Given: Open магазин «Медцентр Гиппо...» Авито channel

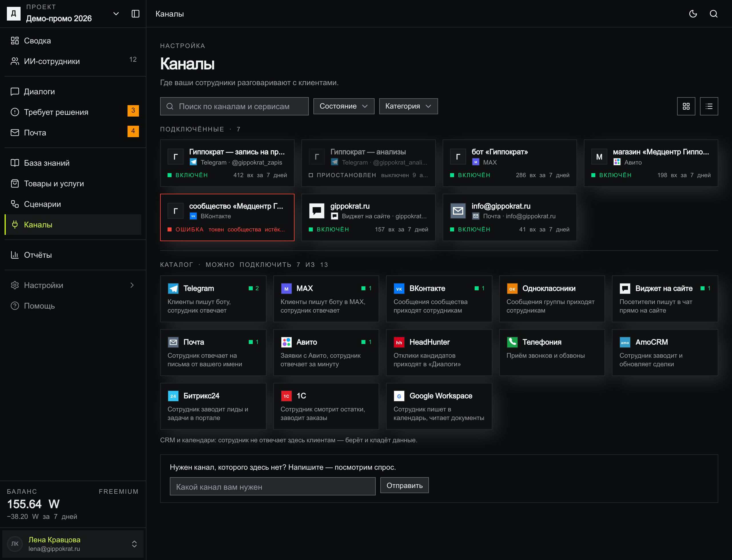Looking at the screenshot, I should click(x=651, y=163).
